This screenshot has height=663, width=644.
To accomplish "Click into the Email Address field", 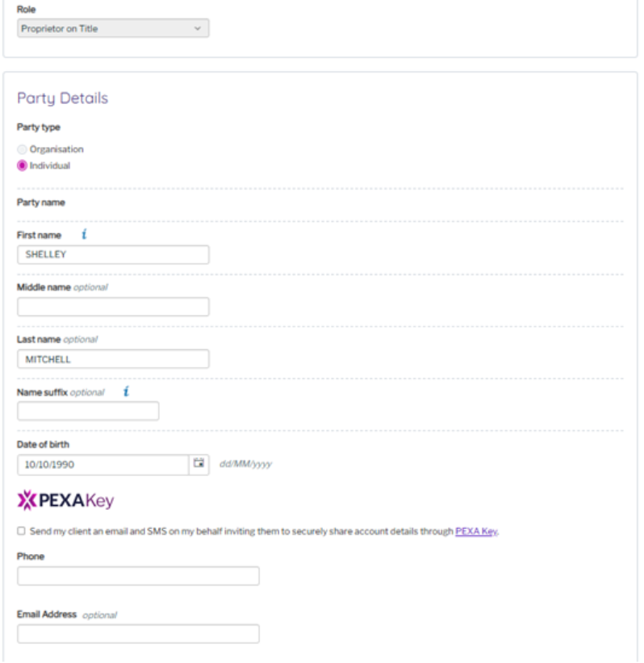I will pyautogui.click(x=138, y=634).
